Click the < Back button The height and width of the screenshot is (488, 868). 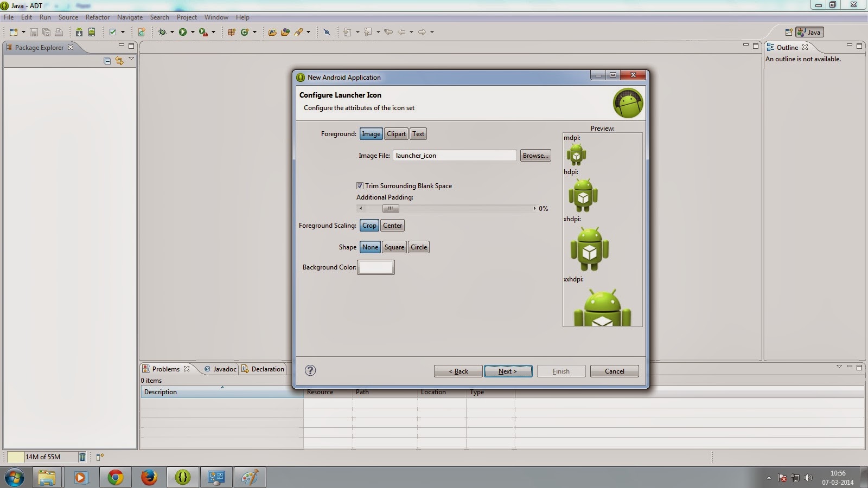click(x=458, y=371)
